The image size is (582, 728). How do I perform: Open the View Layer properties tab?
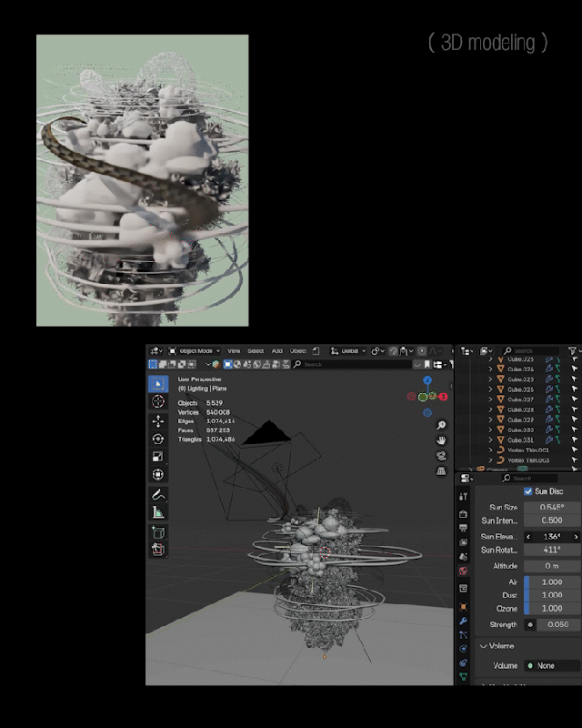pos(463,542)
